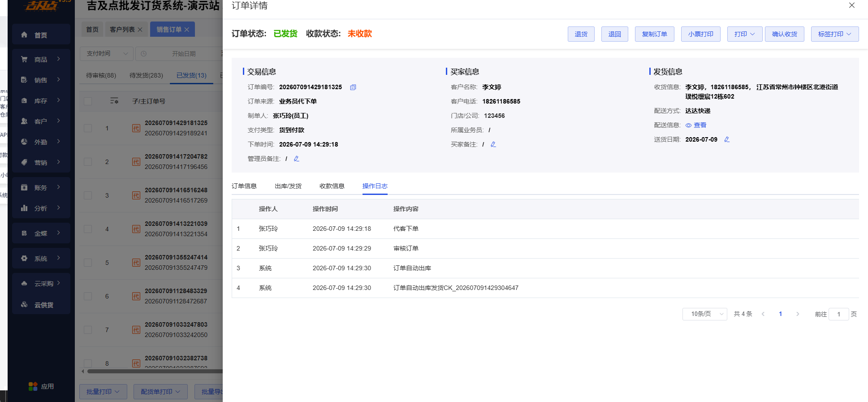The width and height of the screenshot is (868, 402).
Task: Click the 账务 sidebar icon
Action: (24, 187)
